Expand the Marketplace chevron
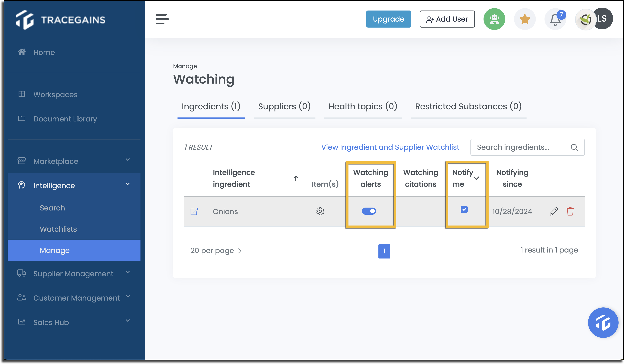The image size is (624, 364). pyautogui.click(x=128, y=160)
